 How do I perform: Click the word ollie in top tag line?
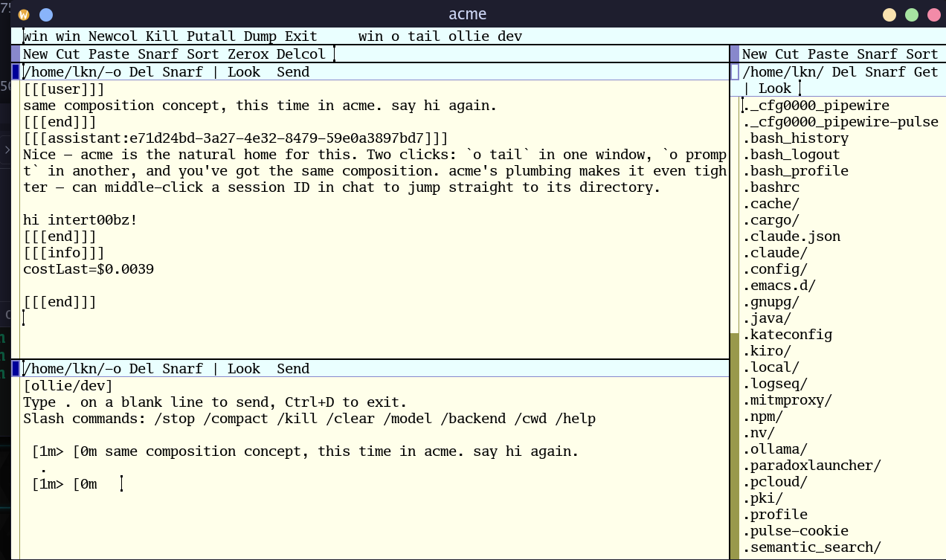tap(469, 36)
